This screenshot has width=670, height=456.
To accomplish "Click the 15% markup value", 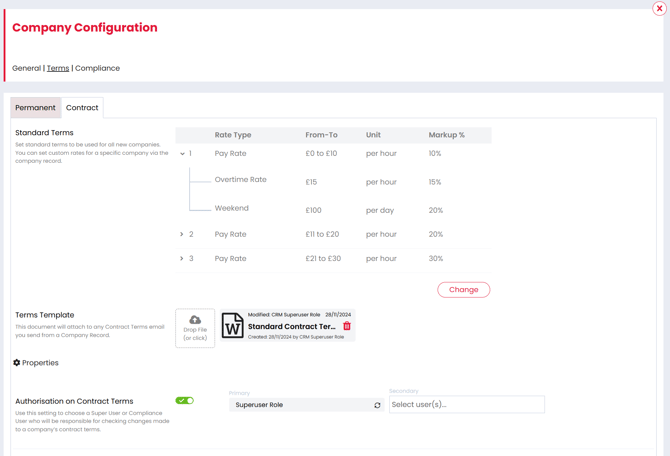I will pyautogui.click(x=435, y=182).
